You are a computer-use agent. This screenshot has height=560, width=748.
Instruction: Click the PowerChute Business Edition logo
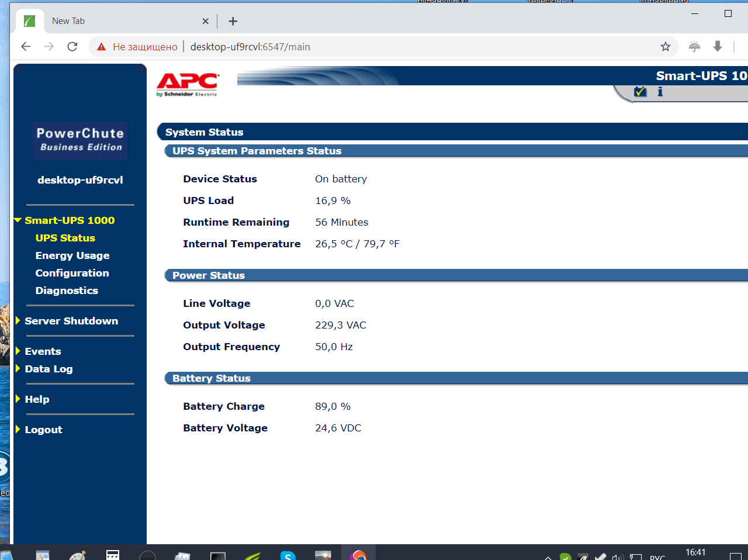pyautogui.click(x=80, y=140)
